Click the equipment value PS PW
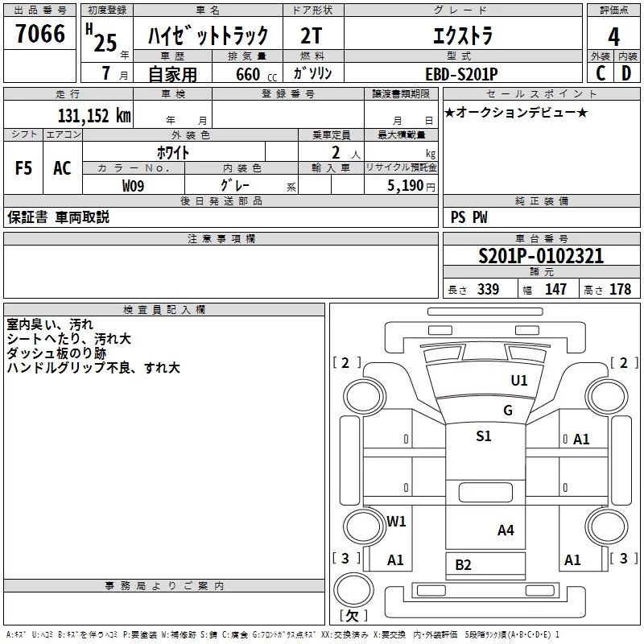 [x=469, y=217]
